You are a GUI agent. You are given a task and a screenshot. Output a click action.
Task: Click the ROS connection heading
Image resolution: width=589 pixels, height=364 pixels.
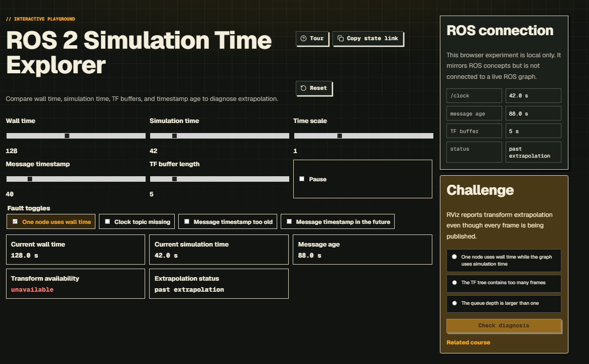(x=500, y=31)
